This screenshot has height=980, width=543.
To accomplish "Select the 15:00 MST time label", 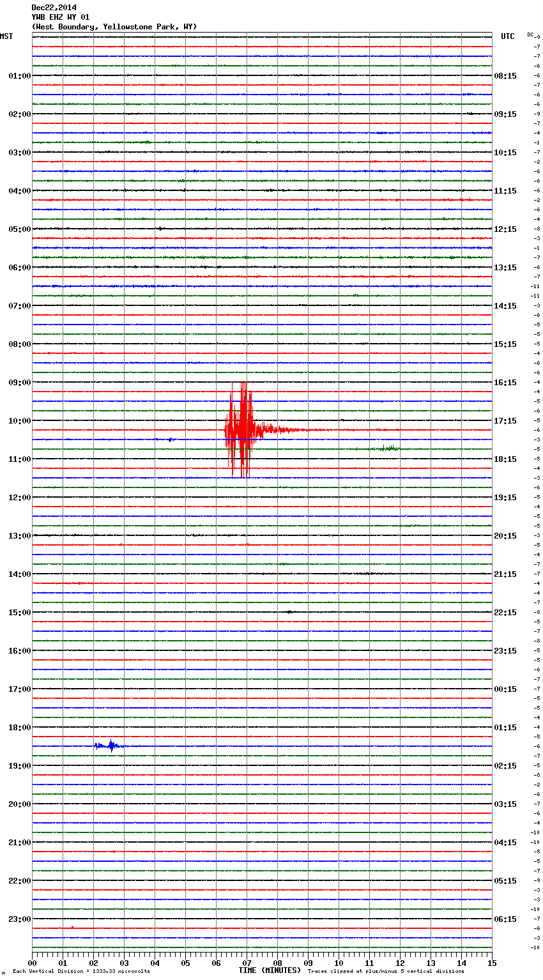I will tap(19, 613).
